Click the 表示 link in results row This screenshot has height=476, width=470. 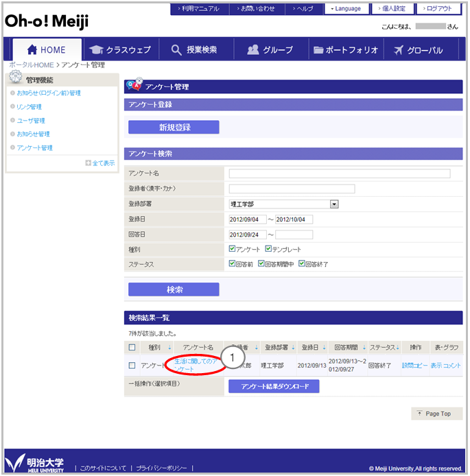pos(436,365)
